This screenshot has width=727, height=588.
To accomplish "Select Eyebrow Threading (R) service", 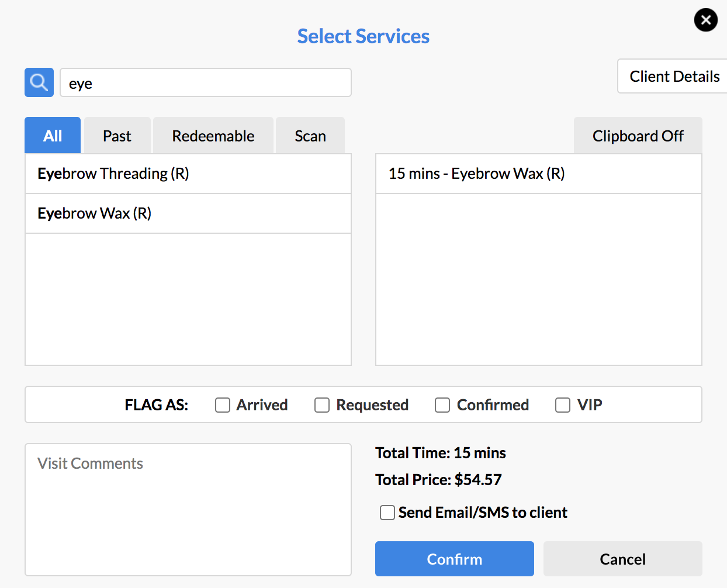I will pos(188,174).
